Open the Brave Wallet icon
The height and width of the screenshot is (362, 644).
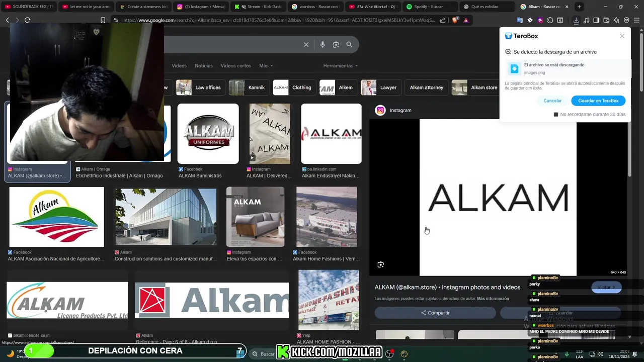click(606, 20)
